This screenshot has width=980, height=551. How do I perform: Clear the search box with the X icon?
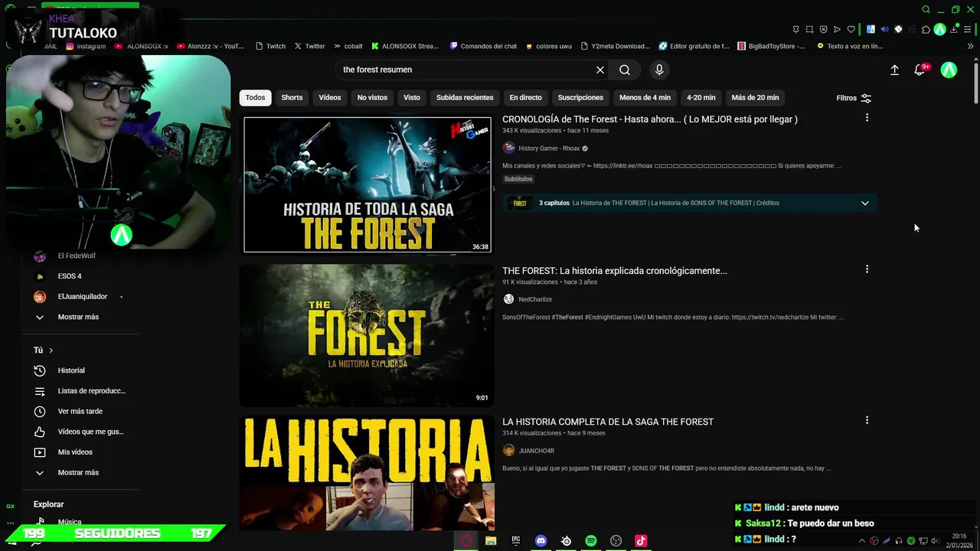[600, 70]
